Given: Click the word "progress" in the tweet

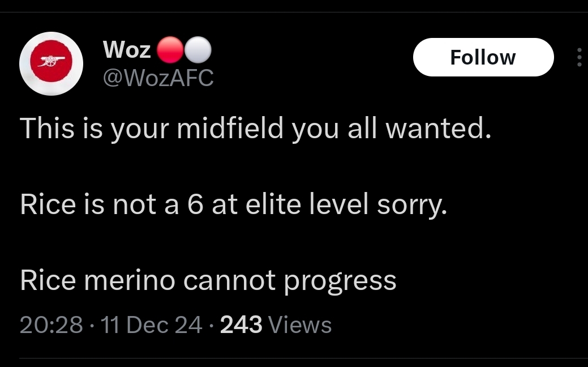Looking at the screenshot, I should pos(340,280).
